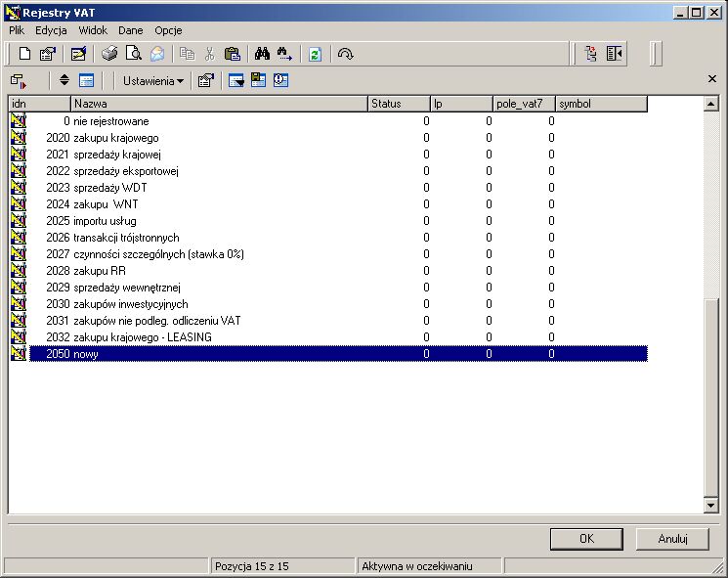Close the second toolbar with X
The image size is (728, 578).
[712, 78]
